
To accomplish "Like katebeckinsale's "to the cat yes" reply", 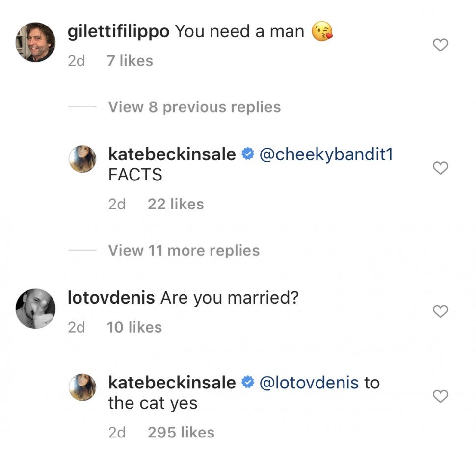I will (441, 396).
